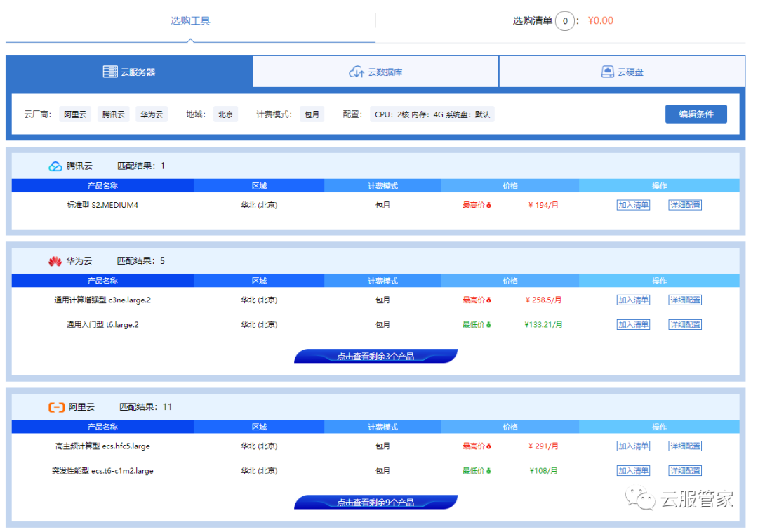Click the ¥291/月 price
Screen dimensions: 758x532
(x=543, y=446)
